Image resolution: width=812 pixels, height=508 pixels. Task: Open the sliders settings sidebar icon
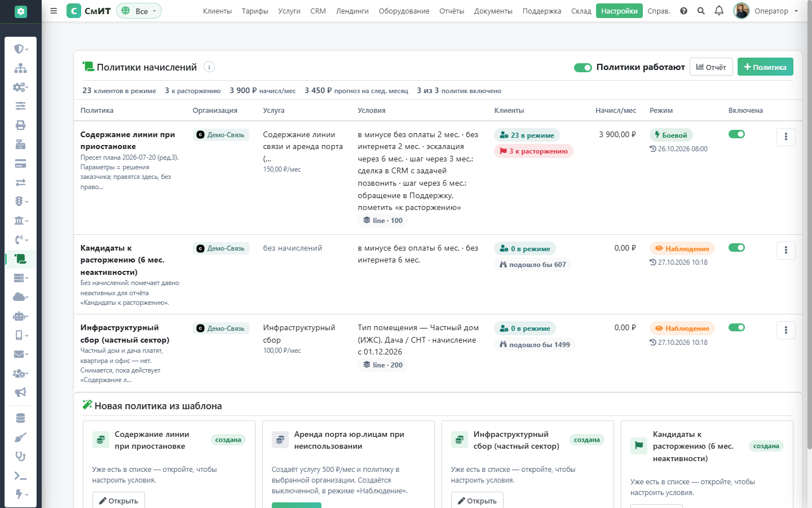[20, 106]
